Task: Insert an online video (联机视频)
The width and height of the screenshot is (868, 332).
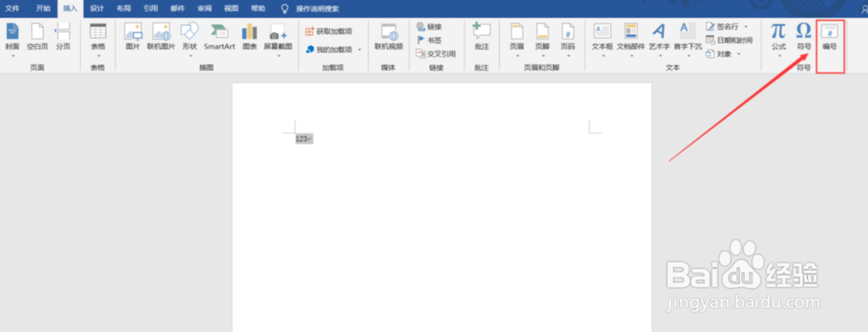Action: point(389,37)
